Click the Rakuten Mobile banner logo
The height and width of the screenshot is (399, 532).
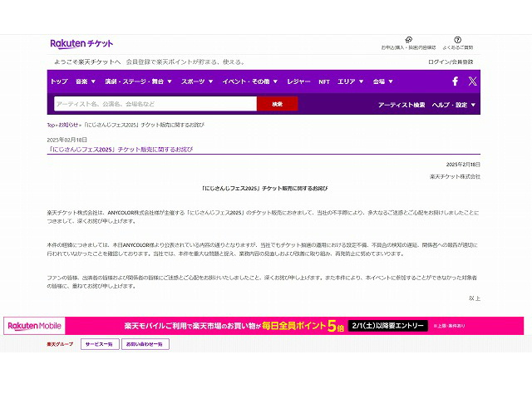click(34, 326)
